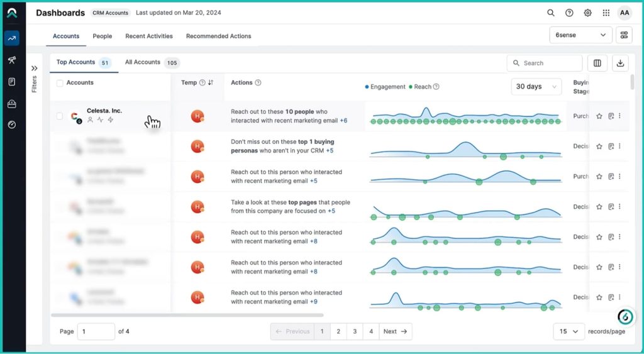Open three-dot menu on Celesta. Inc. row
This screenshot has width=644, height=354.
tap(619, 116)
